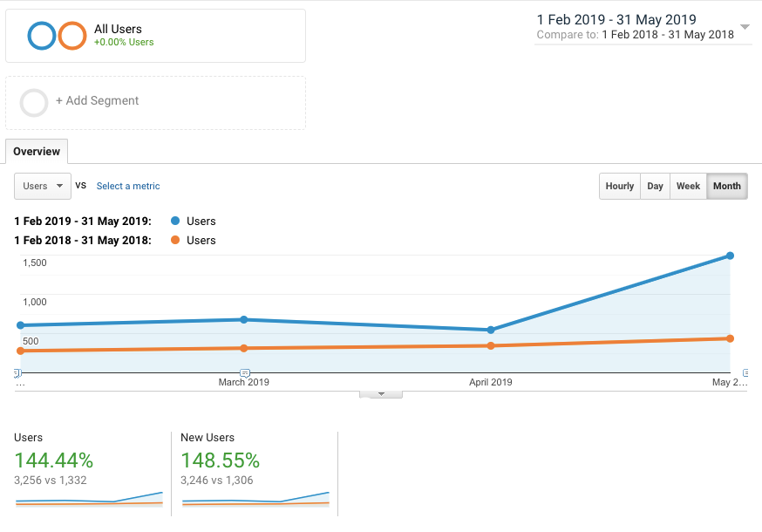The height and width of the screenshot is (532, 762).
Task: Select Day chart granularity
Action: 655,187
